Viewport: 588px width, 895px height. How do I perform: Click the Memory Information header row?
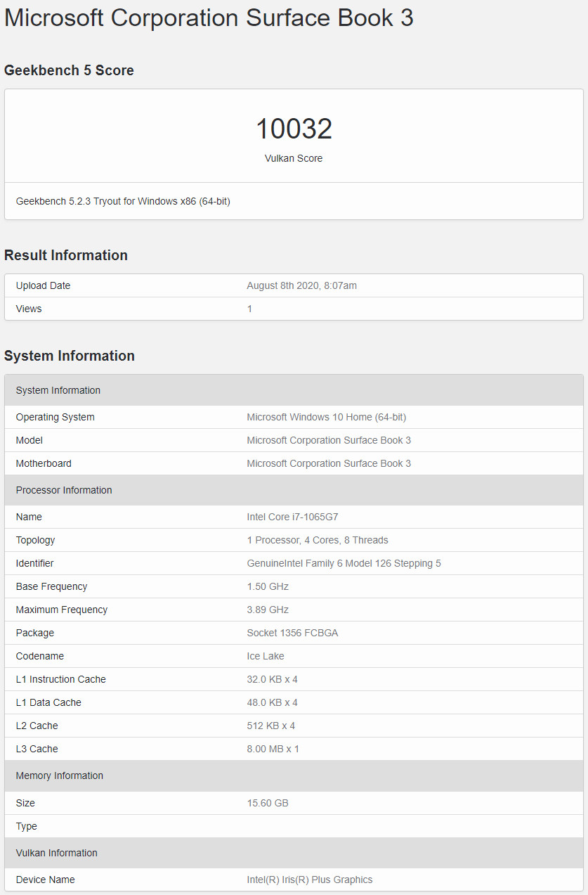pyautogui.click(x=294, y=775)
